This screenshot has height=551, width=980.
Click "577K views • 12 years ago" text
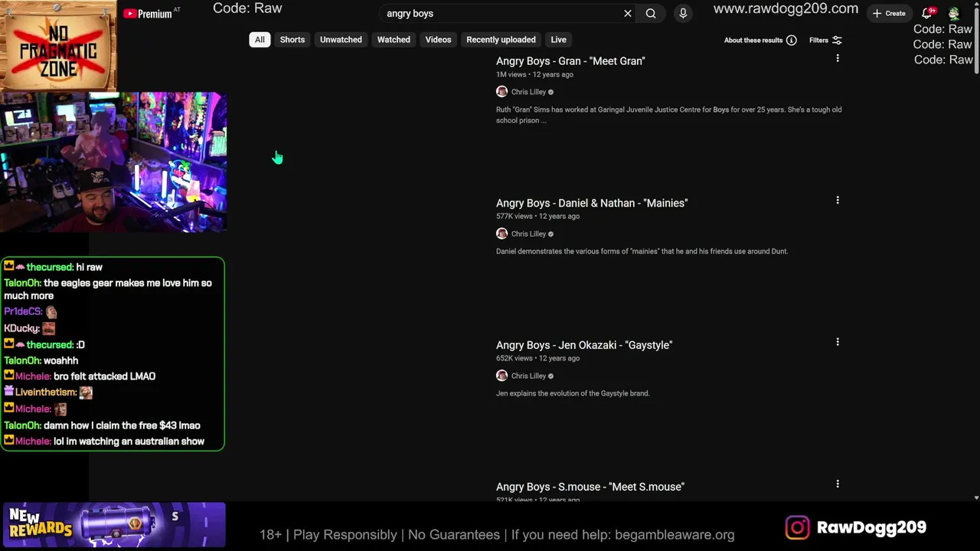click(537, 216)
